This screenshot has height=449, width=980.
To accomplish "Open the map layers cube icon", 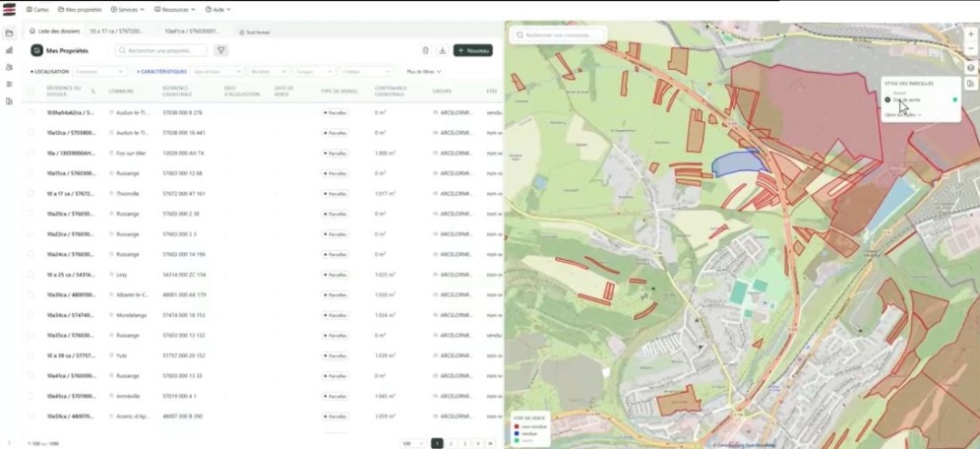I will click(971, 68).
